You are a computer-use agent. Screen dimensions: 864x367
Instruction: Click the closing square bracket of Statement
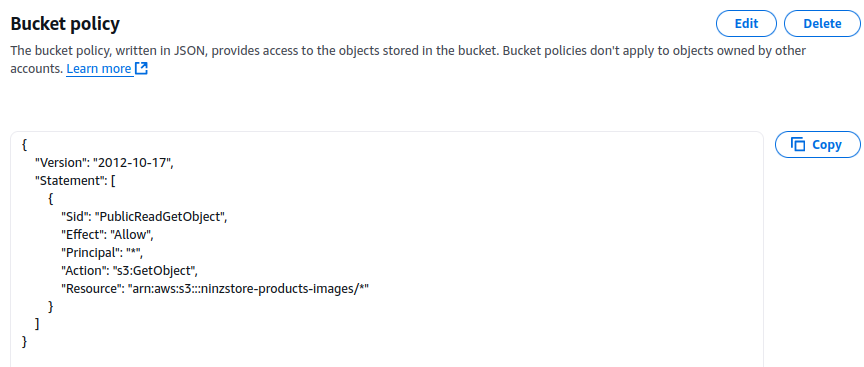(37, 324)
